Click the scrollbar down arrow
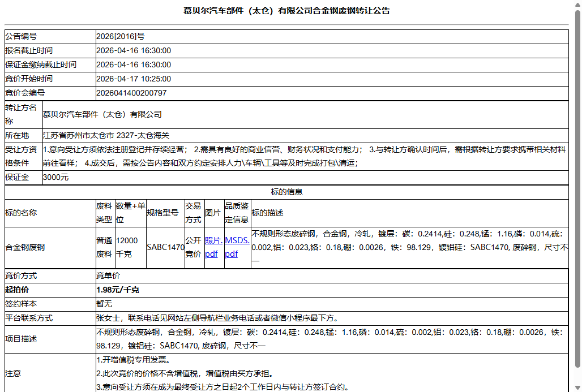582x392 pixels. [577, 387]
